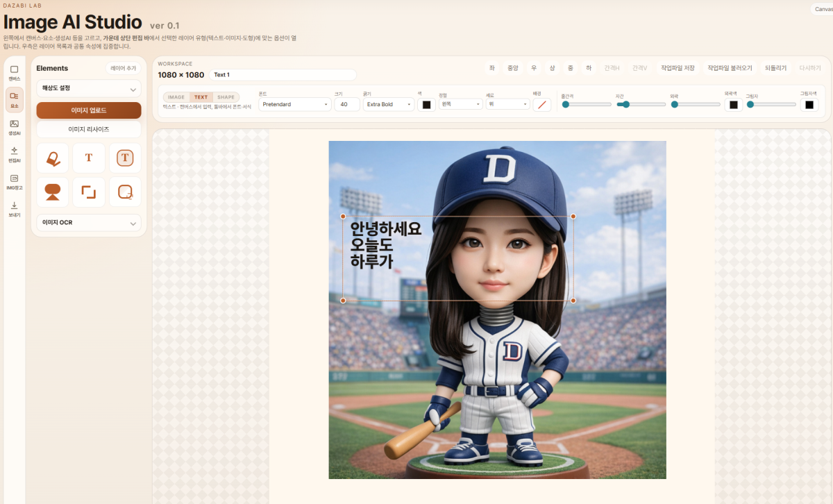Expand the 해상도 설정 section
833x504 pixels.
point(88,89)
